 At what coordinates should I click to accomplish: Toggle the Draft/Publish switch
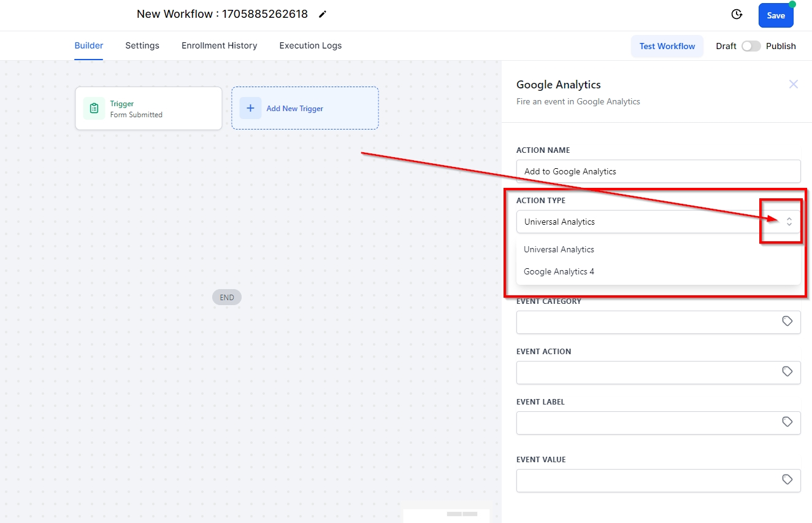(x=751, y=46)
